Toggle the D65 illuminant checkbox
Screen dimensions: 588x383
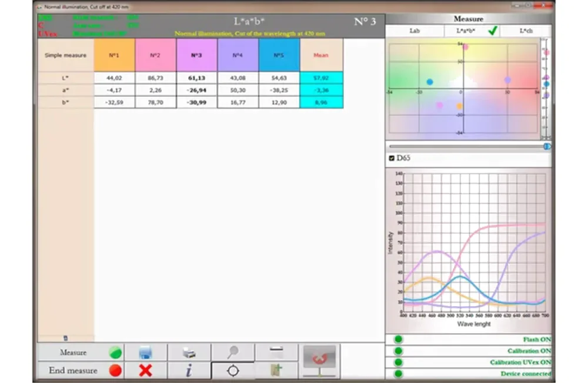click(x=392, y=158)
